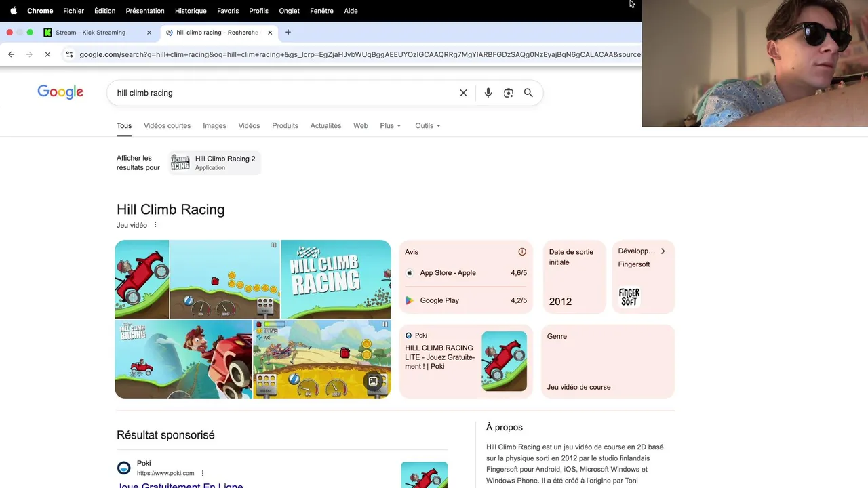Switch to Actualités results

click(x=325, y=126)
